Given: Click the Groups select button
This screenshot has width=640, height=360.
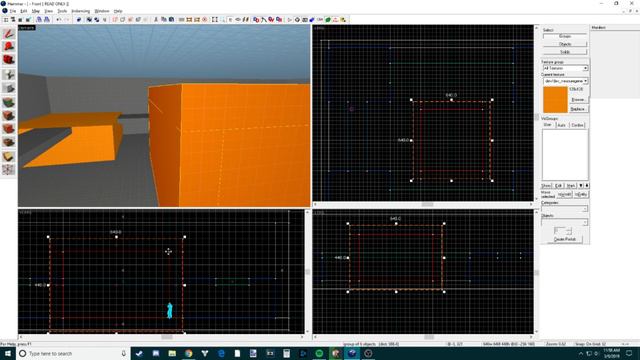Looking at the screenshot, I should coord(565,36).
